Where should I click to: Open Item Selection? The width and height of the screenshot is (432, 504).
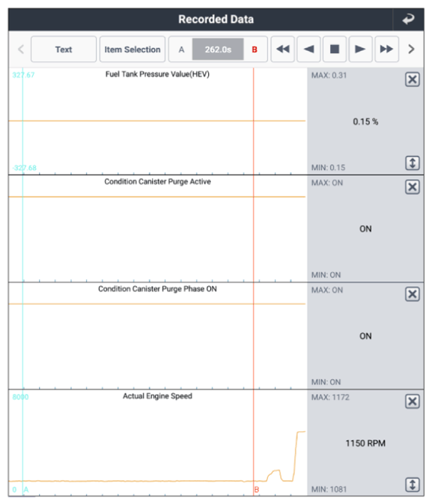[133, 49]
